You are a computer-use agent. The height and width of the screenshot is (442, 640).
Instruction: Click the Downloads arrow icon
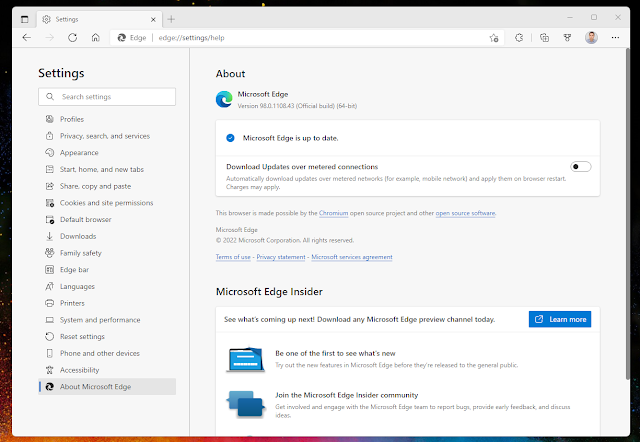pos(49,236)
